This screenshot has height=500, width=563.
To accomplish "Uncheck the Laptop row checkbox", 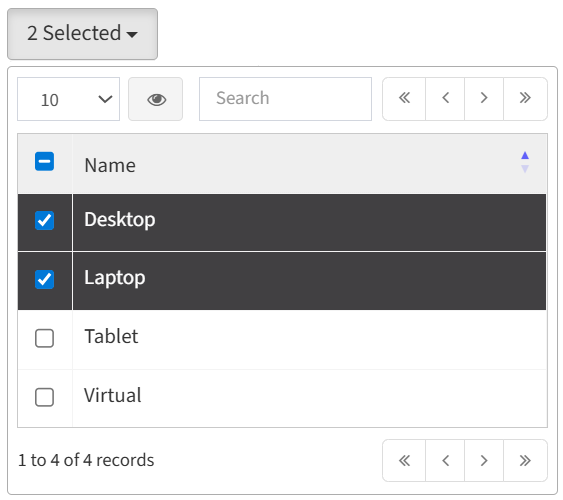I will [x=45, y=279].
